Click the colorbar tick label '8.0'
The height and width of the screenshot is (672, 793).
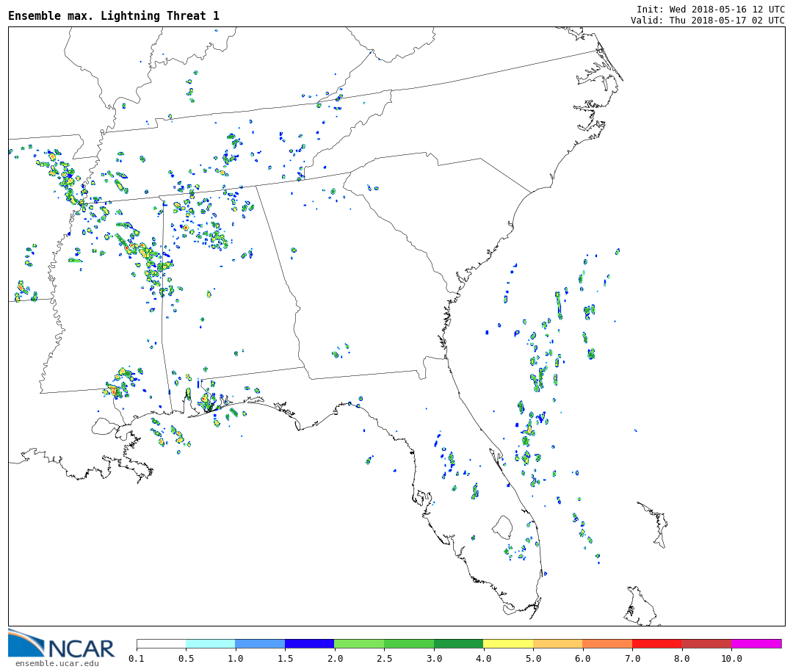click(x=681, y=659)
